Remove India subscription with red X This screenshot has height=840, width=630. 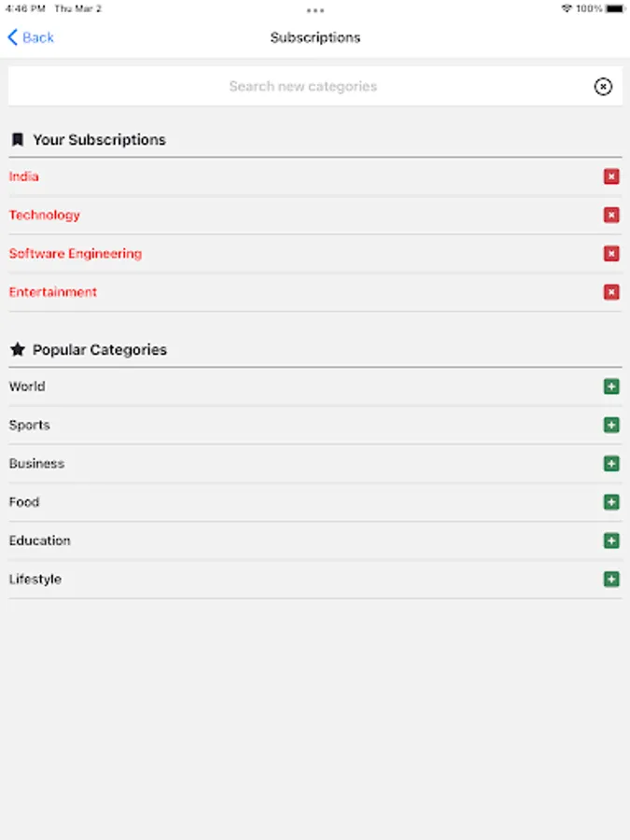pyautogui.click(x=611, y=176)
